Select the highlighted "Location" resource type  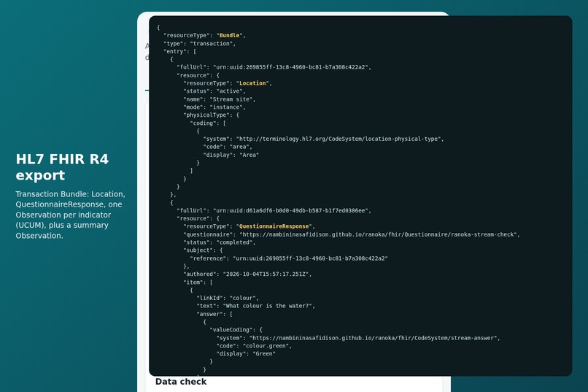click(x=252, y=83)
